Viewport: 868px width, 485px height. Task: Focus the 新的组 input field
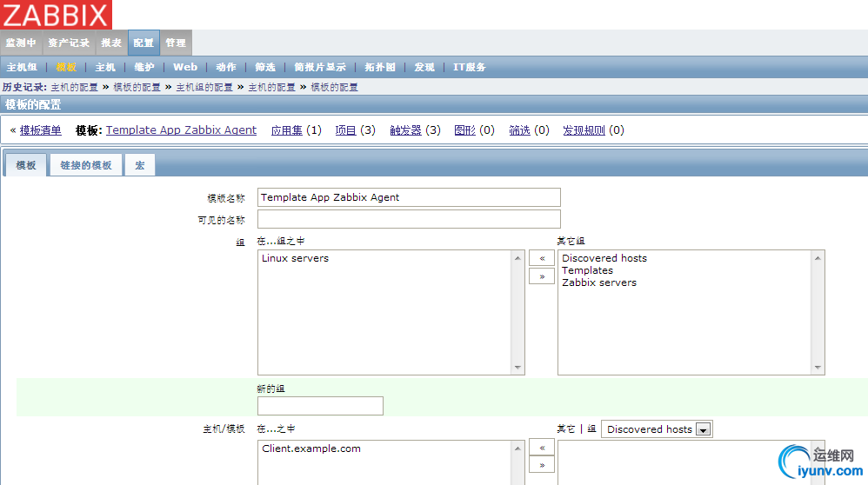tap(320, 406)
